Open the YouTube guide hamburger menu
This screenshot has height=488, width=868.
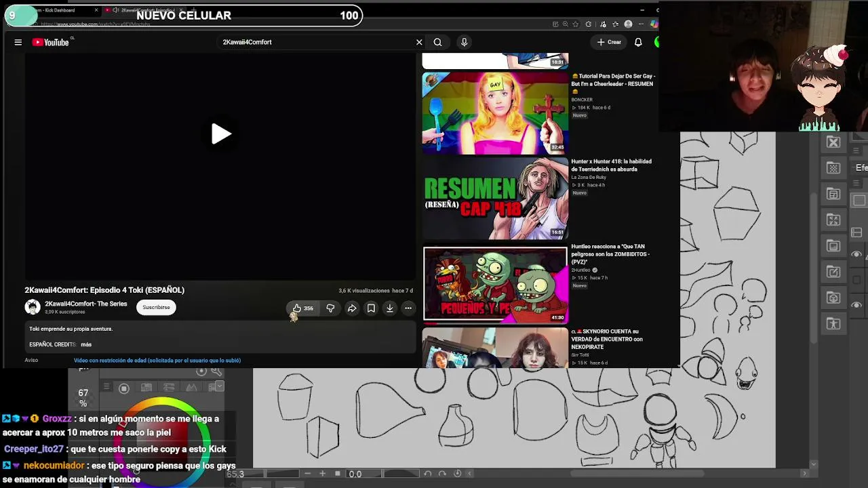pos(18,42)
